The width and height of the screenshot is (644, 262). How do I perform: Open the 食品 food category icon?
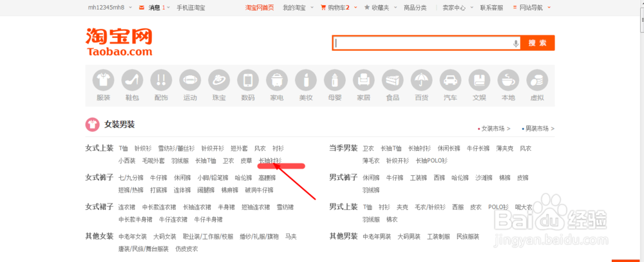pos(393,80)
